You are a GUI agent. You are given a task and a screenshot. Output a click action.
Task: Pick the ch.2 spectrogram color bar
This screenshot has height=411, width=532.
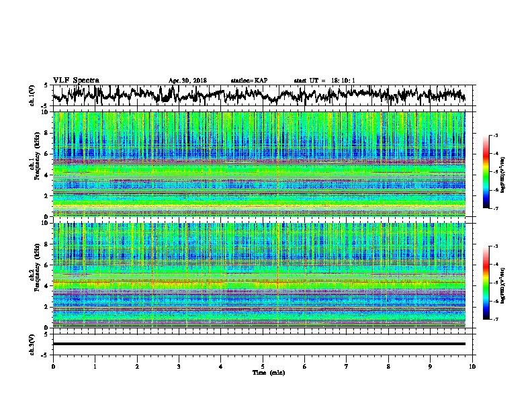click(486, 283)
